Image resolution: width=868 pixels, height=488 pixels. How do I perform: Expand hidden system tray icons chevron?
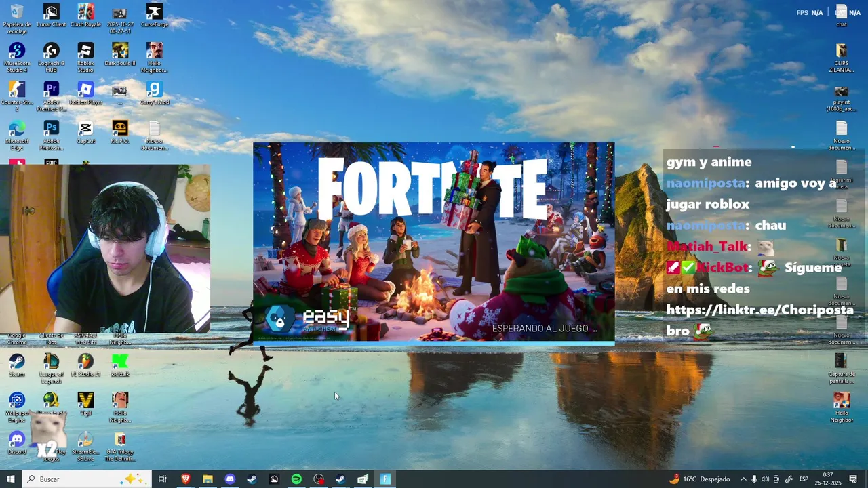tap(743, 479)
